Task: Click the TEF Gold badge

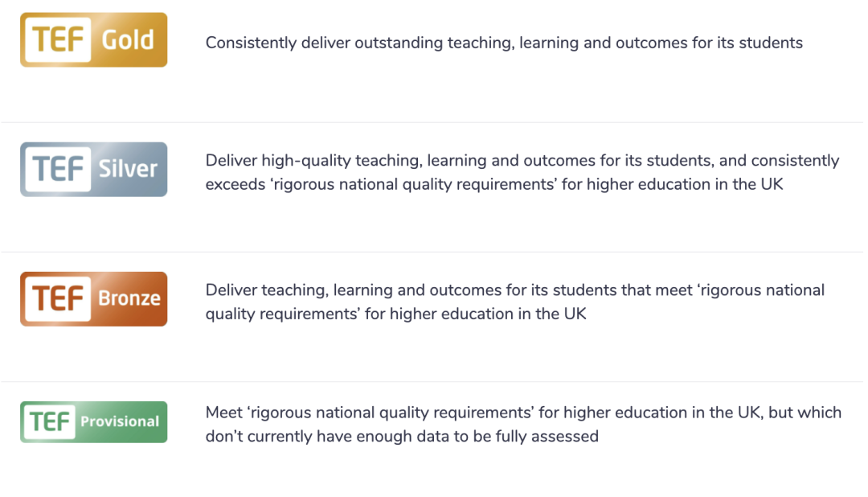Action: 93,40
